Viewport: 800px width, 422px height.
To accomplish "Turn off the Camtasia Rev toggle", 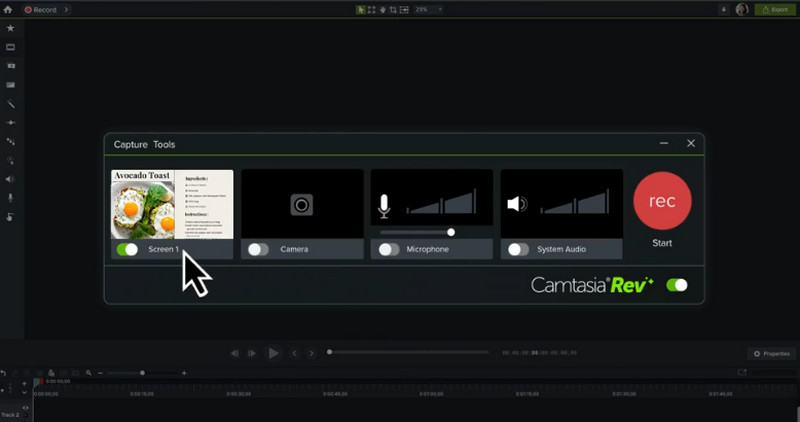I will point(677,285).
